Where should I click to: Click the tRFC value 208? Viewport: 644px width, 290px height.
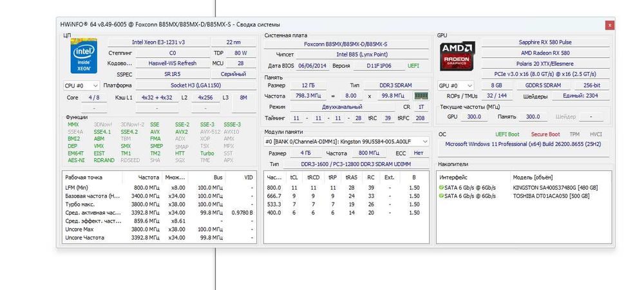(420, 118)
